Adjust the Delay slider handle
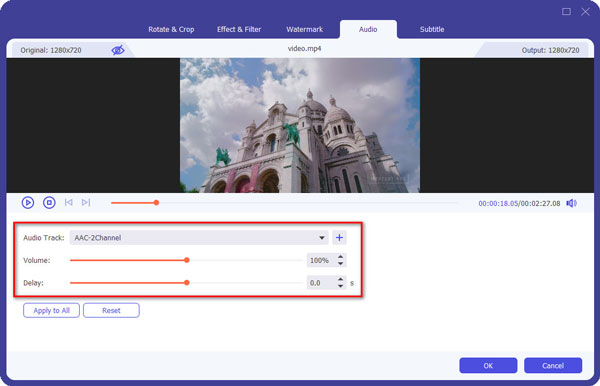 tap(187, 283)
